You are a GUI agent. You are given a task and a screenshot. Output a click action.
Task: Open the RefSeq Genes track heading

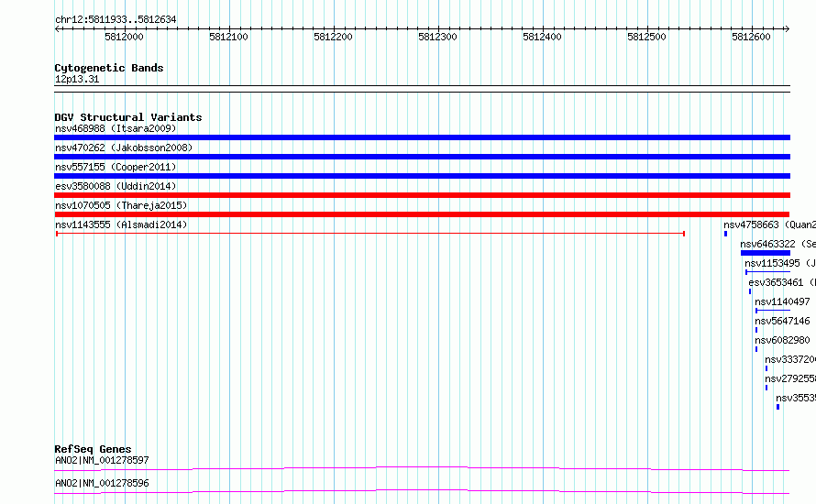93,449
